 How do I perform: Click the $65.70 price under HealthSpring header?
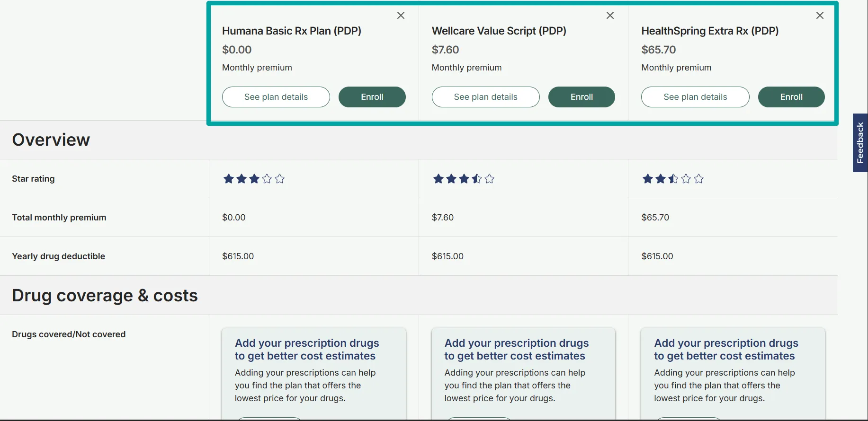point(659,50)
